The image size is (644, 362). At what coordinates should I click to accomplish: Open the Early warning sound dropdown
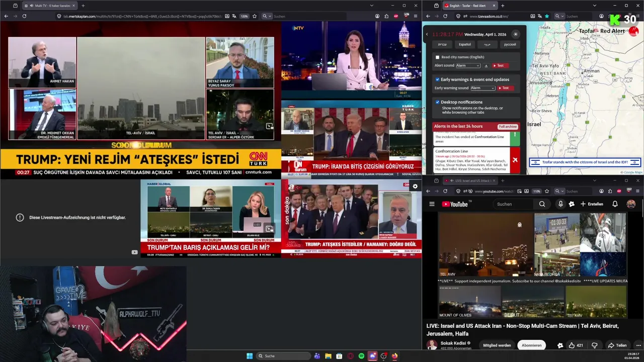pos(483,88)
